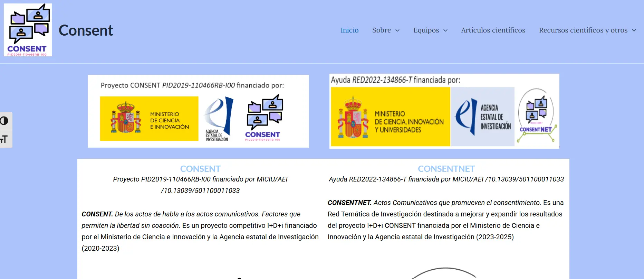Click the Ayuda RED2022-134866-T funding banner image
The height and width of the screenshot is (279, 644).
444,111
